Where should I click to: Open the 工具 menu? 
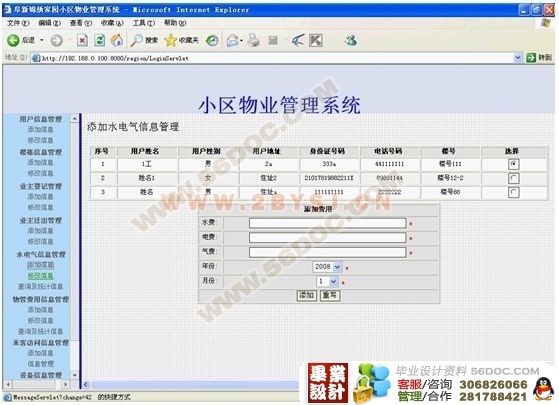144,23
